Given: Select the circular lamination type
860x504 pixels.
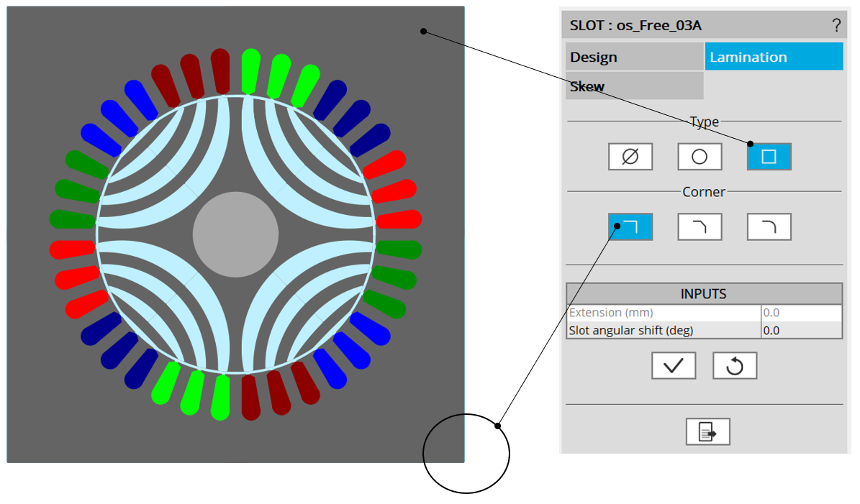Looking at the screenshot, I should coord(700,156).
